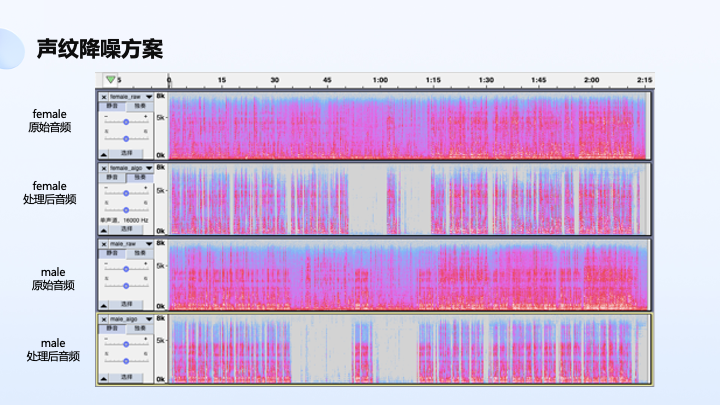
Task: Open the male_algo track name dropdown menu
Action: tap(149, 319)
